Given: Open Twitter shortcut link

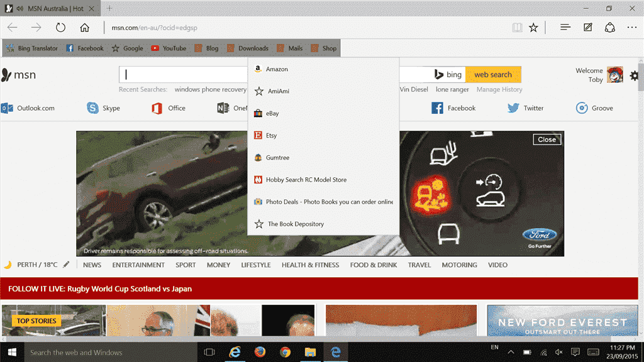Looking at the screenshot, I should [525, 108].
